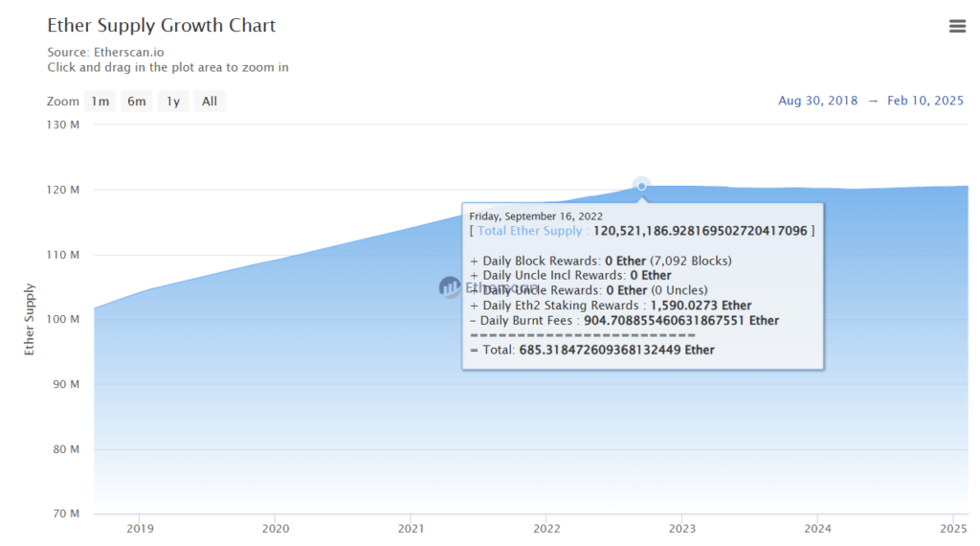This screenshot has height=546, width=980.
Task: Click the Feb 10, 2025 end date field
Action: point(925,101)
